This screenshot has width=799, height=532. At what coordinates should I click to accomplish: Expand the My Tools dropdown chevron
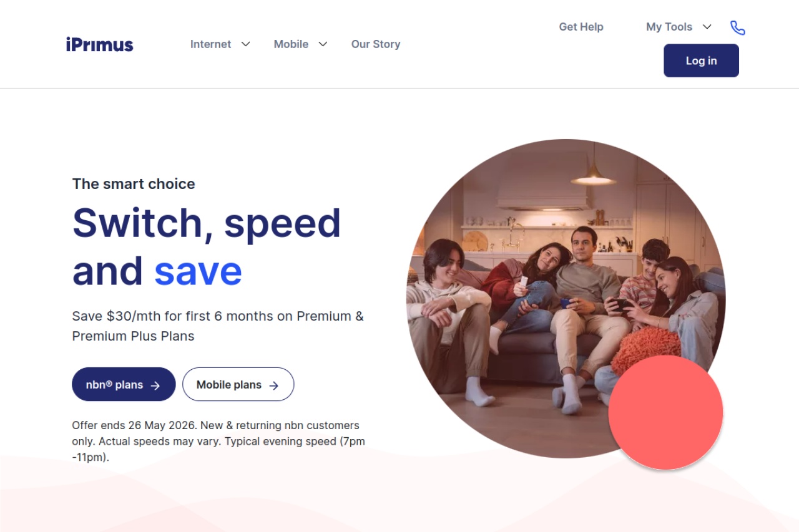coord(707,27)
